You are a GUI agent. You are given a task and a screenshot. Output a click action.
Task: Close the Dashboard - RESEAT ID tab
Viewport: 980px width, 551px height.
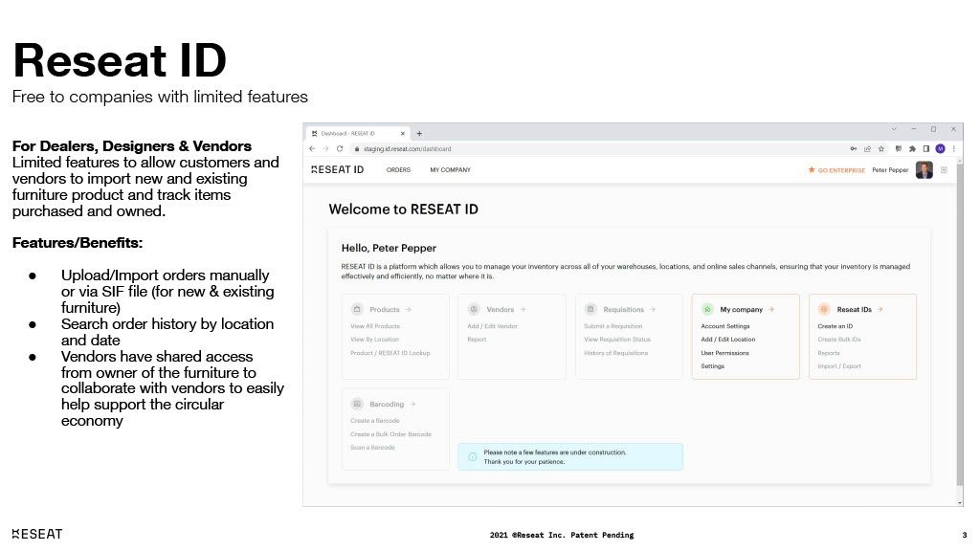[x=403, y=133]
